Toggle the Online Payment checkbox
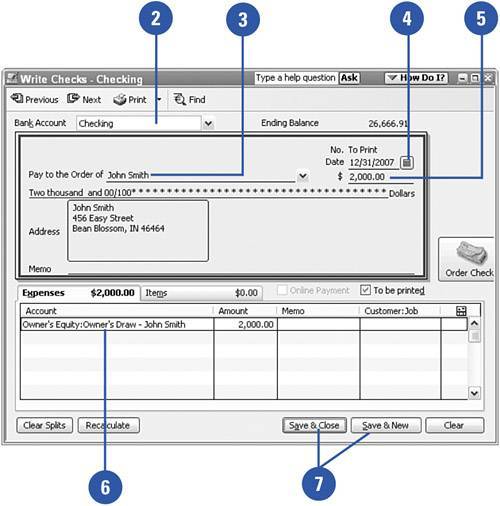500x506 pixels. pos(282,290)
